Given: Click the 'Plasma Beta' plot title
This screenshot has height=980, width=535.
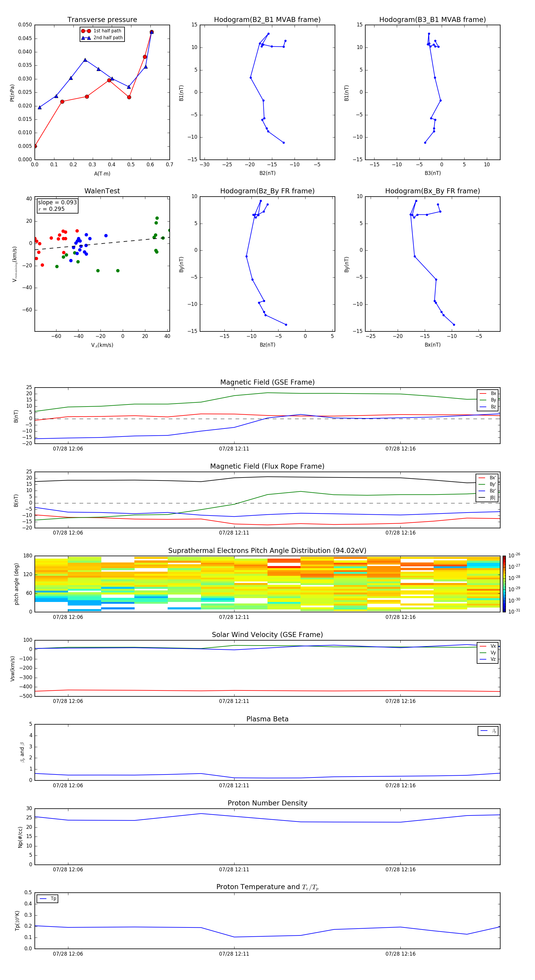Looking at the screenshot, I should pyautogui.click(x=267, y=719).
